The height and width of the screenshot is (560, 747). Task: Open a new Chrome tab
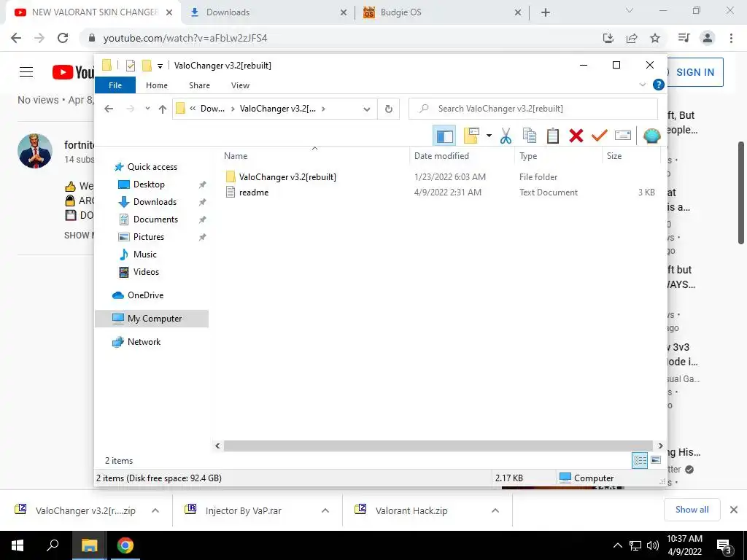546,12
